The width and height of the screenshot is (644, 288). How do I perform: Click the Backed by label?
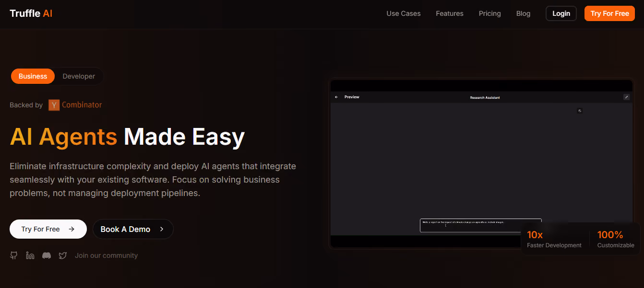26,105
